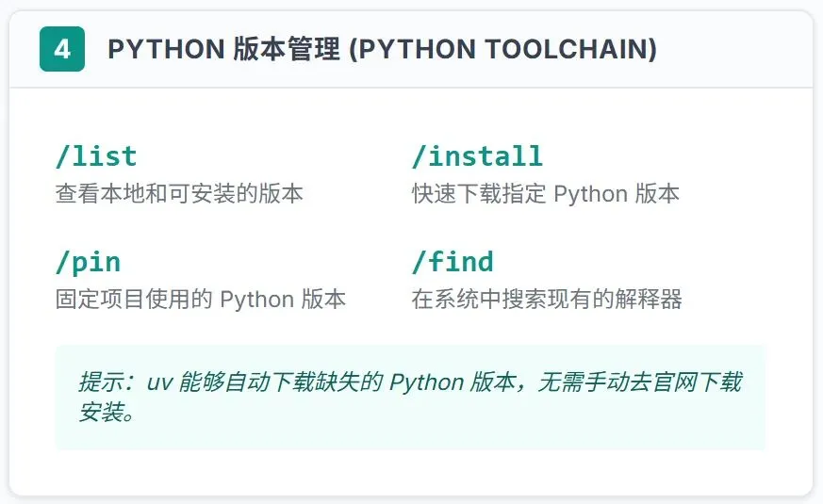Click the "PYTHON 版本管理" header title
The image size is (823, 504).
coord(223,50)
